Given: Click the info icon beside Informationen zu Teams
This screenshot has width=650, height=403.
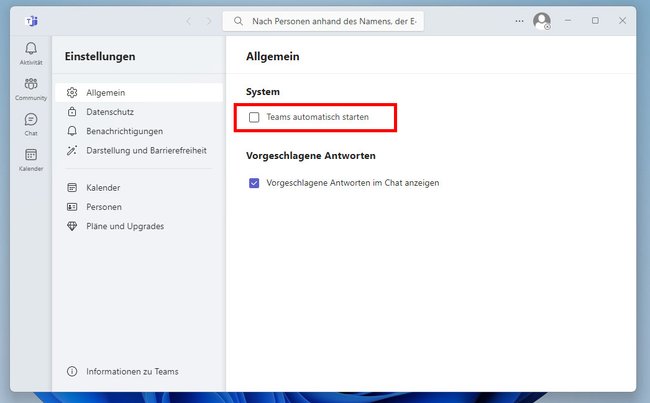Looking at the screenshot, I should click(72, 371).
